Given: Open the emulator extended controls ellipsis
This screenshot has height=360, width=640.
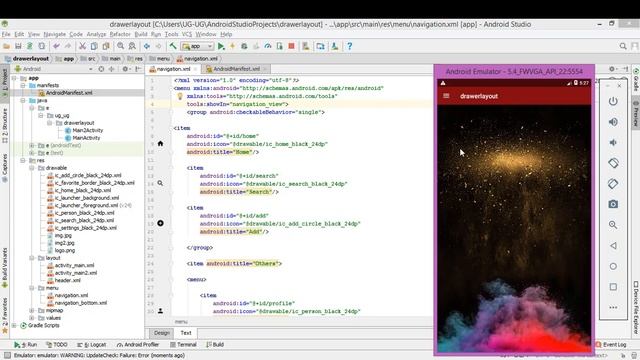Looking at the screenshot, I should 613,308.
